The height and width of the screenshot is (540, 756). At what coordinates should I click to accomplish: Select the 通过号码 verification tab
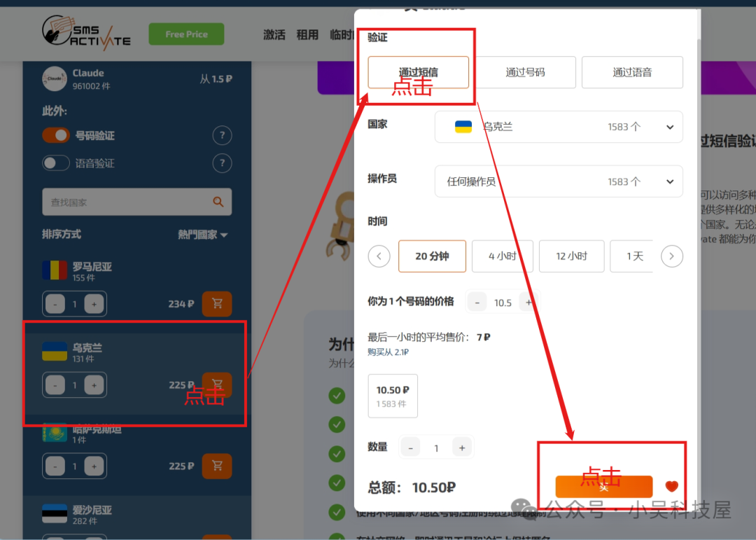[525, 72]
